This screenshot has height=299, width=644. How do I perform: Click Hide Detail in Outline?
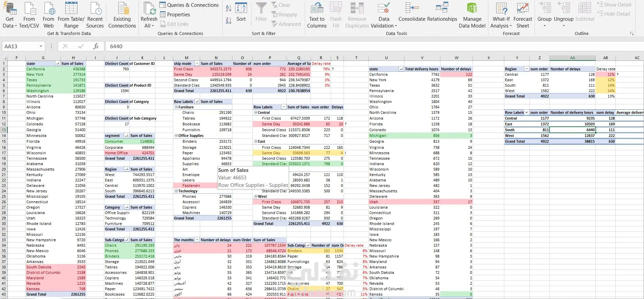[x=613, y=14]
